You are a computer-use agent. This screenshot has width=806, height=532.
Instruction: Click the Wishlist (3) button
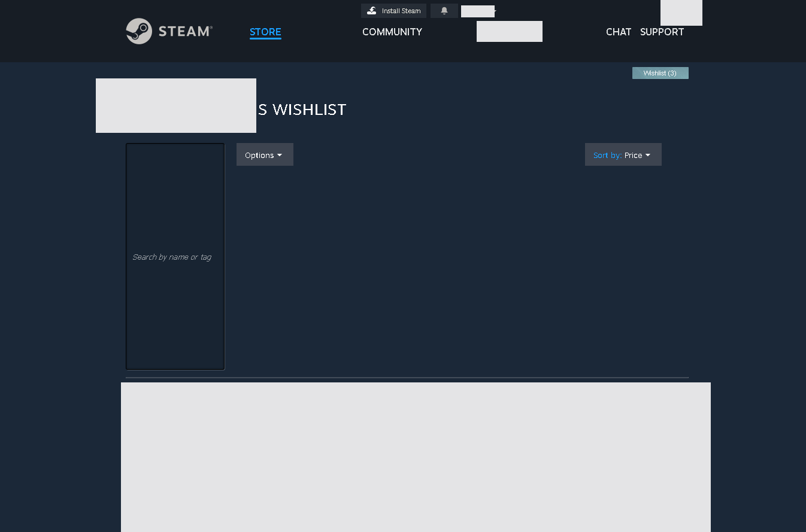click(x=660, y=73)
